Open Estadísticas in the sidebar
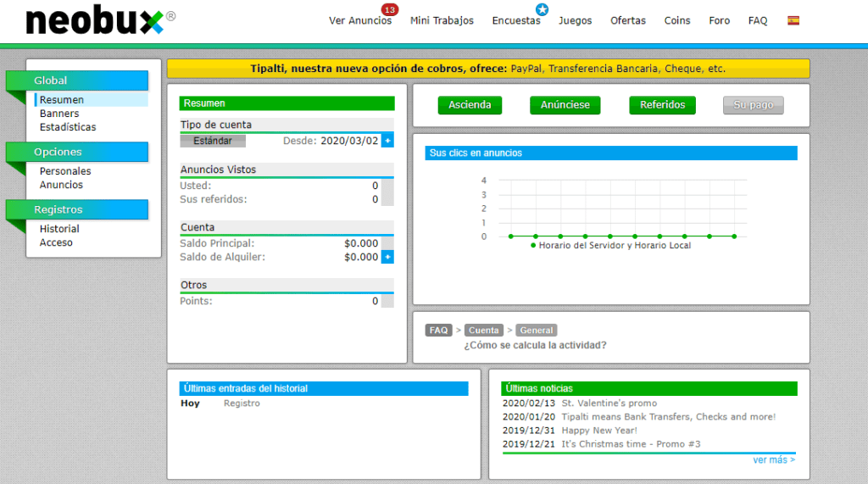 point(68,127)
